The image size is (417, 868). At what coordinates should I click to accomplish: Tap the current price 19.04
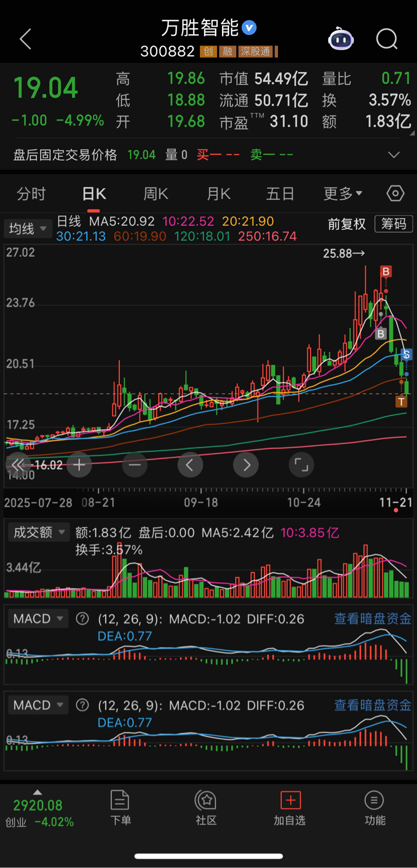[46, 88]
